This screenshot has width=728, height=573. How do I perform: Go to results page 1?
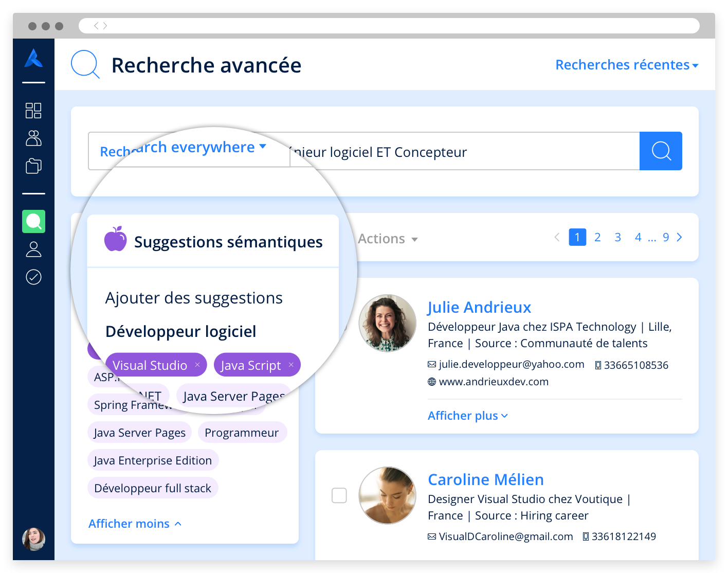click(577, 237)
